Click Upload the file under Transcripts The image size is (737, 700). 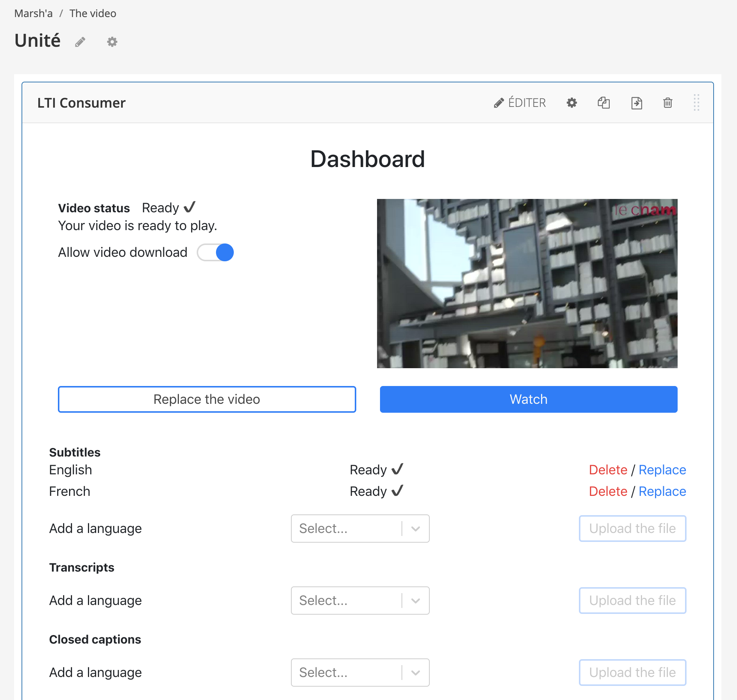point(632,601)
